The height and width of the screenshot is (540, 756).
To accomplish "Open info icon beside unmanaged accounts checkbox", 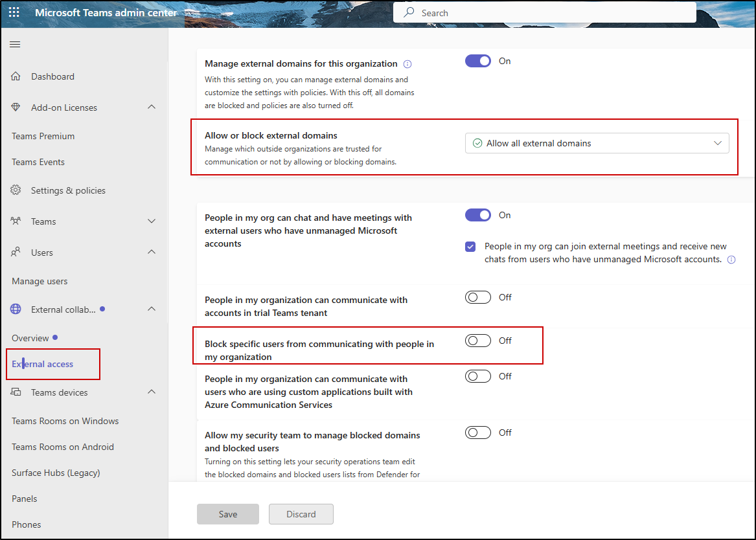I will pos(731,260).
